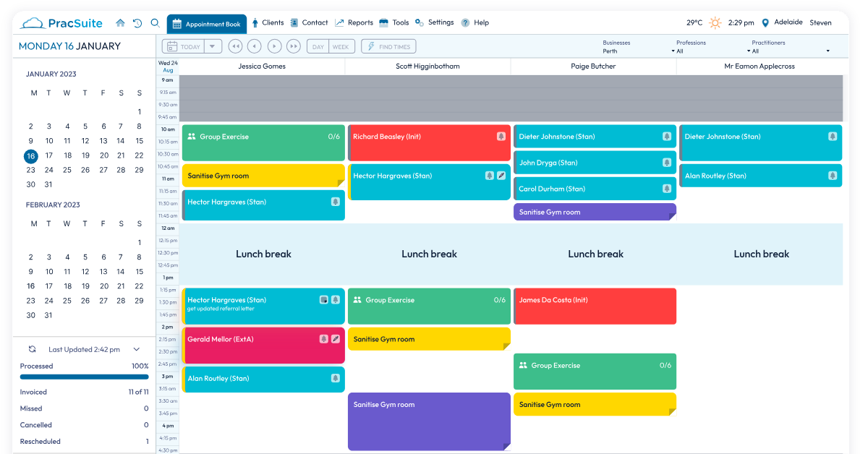The image size is (868, 454).
Task: Switch to Week view
Action: pyautogui.click(x=341, y=46)
